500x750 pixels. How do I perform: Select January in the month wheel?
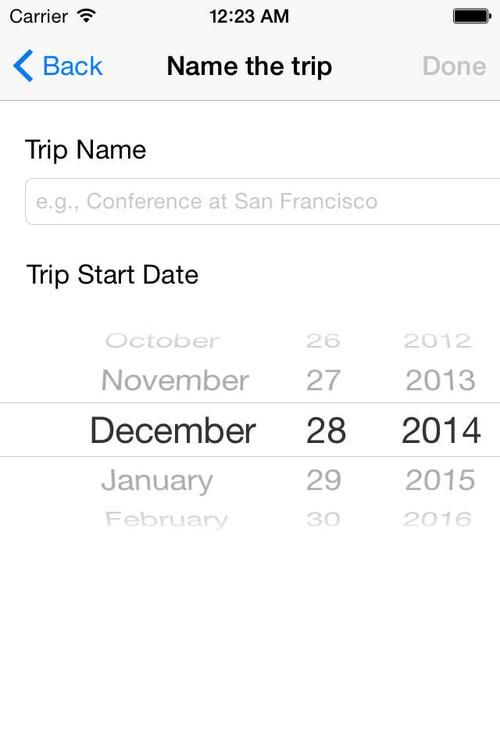point(157,480)
